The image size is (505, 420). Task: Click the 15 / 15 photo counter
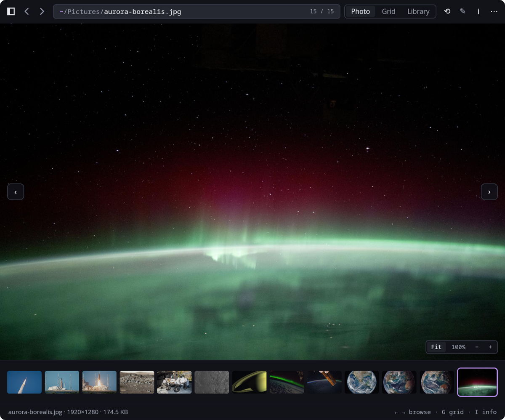coord(322,11)
